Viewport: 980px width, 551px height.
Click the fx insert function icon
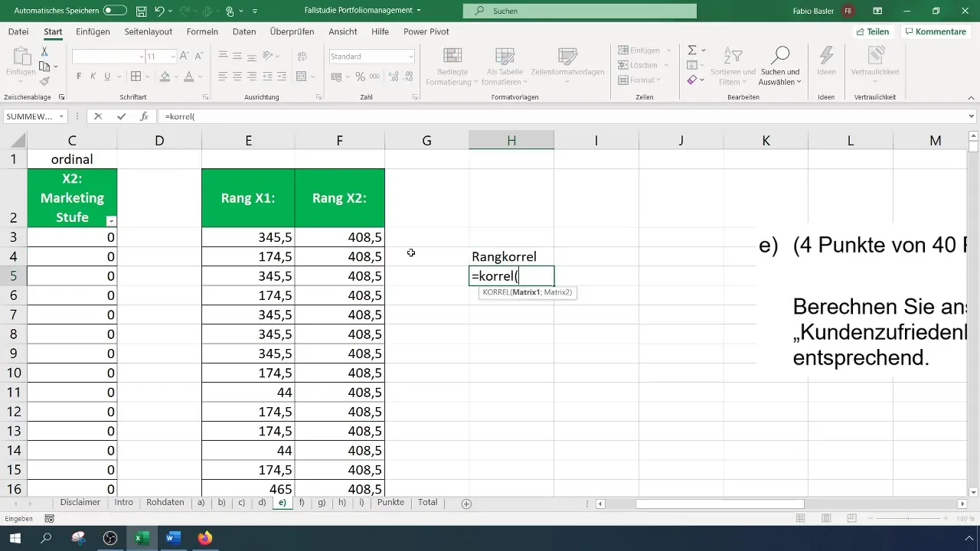click(143, 116)
